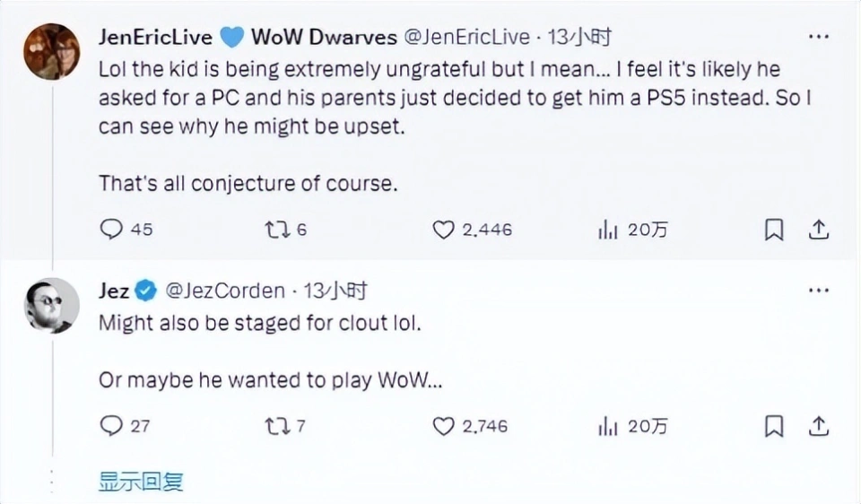View analytics for JenEricLive's tweet
Viewport: 861px width, 504px height.
coord(609,230)
